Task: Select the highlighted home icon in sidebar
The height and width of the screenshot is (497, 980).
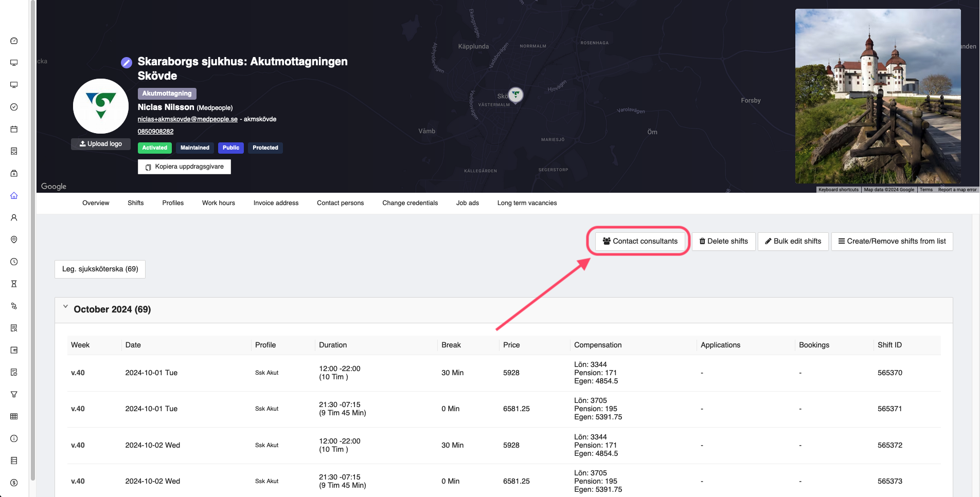Action: pos(14,195)
